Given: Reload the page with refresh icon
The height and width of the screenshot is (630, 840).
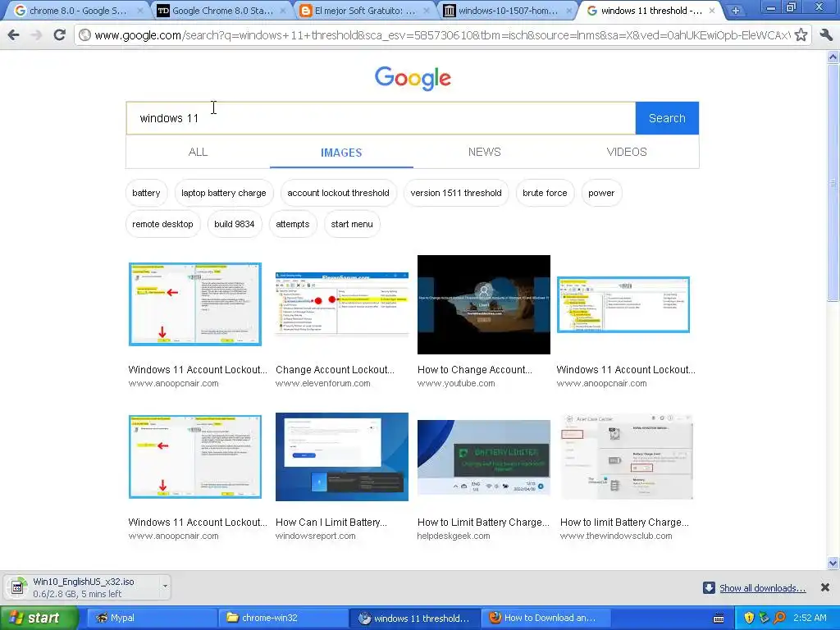Looking at the screenshot, I should click(x=59, y=35).
